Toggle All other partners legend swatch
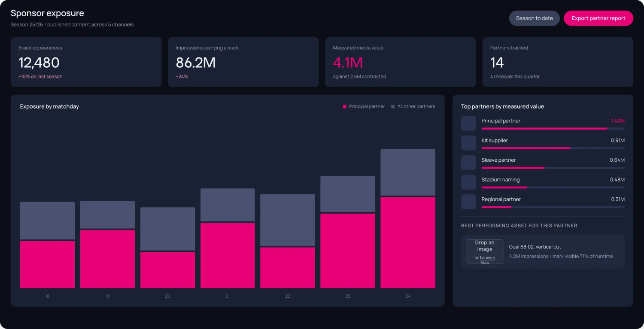 tap(393, 106)
